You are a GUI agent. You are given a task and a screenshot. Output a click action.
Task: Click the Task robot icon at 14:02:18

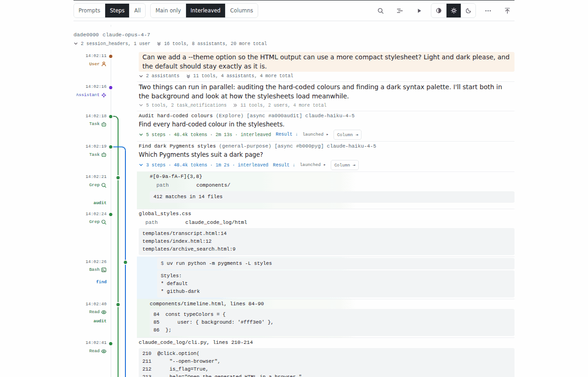coord(104,124)
